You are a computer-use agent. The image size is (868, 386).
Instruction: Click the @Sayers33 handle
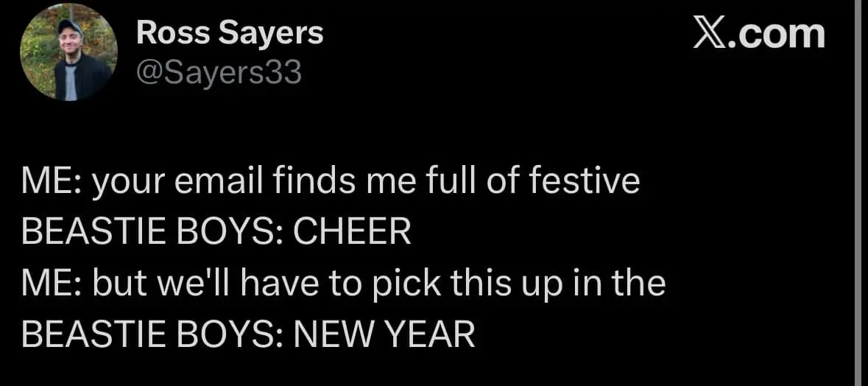[219, 72]
